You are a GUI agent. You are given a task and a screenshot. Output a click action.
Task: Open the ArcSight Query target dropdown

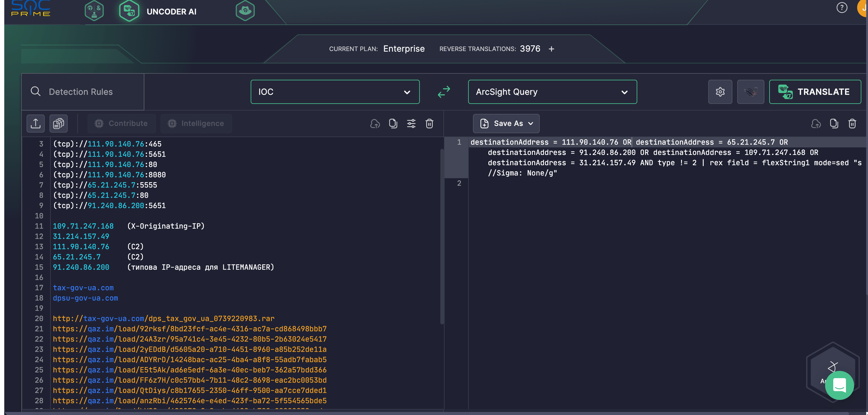pos(552,92)
